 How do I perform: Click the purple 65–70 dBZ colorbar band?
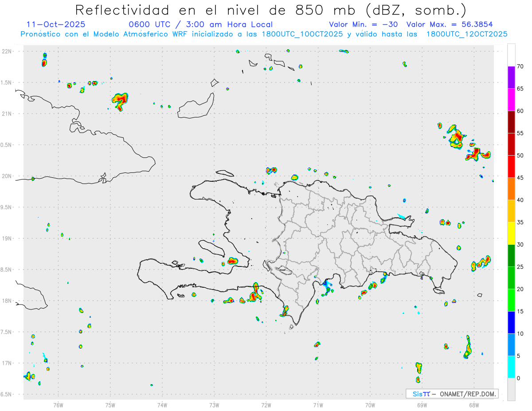511,78
